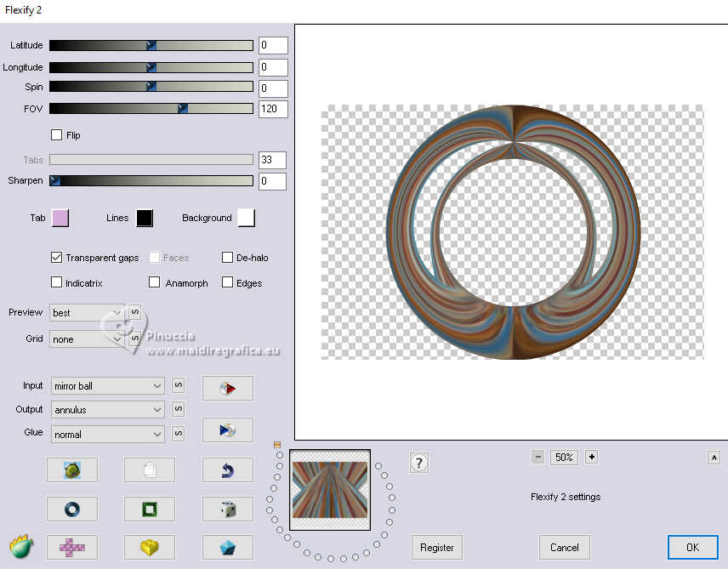
Task: Open the Output dropdown showing annulus
Action: (x=108, y=409)
